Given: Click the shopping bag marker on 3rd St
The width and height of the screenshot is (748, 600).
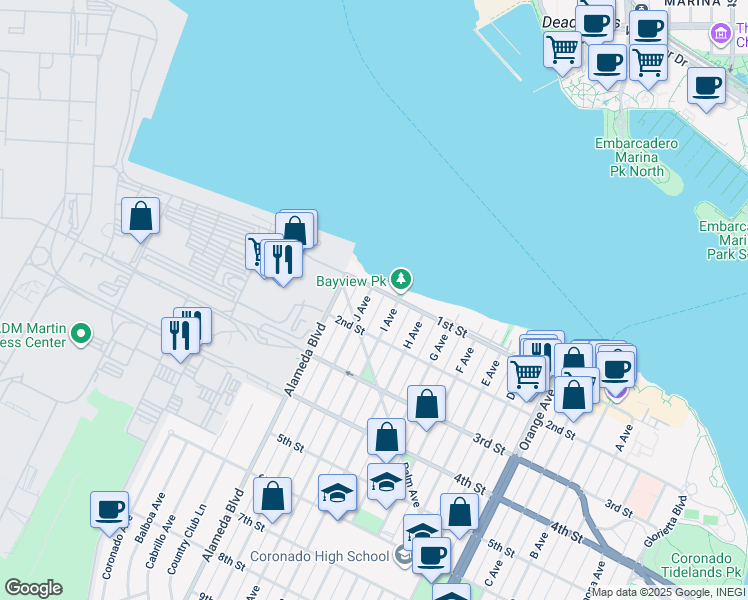Looking at the screenshot, I should tap(426, 405).
